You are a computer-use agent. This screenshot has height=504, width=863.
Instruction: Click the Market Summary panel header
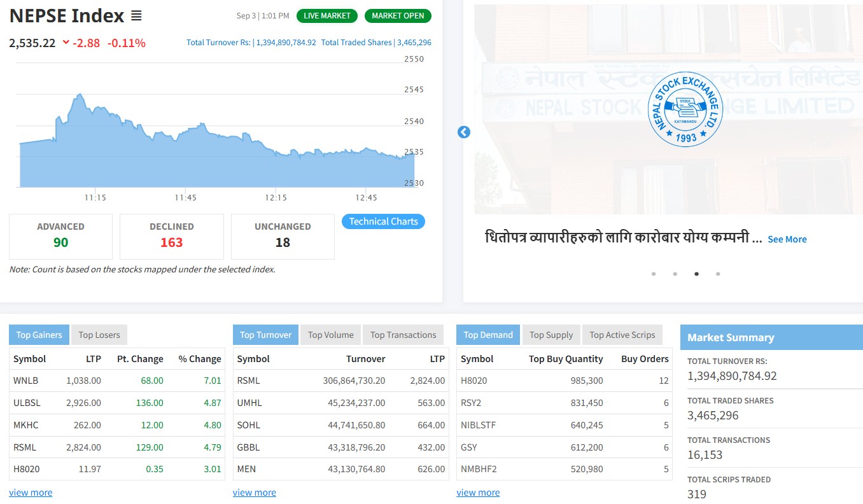[771, 337]
